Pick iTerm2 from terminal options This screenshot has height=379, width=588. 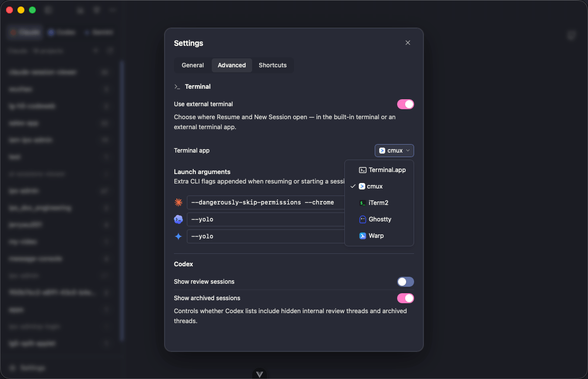379,203
